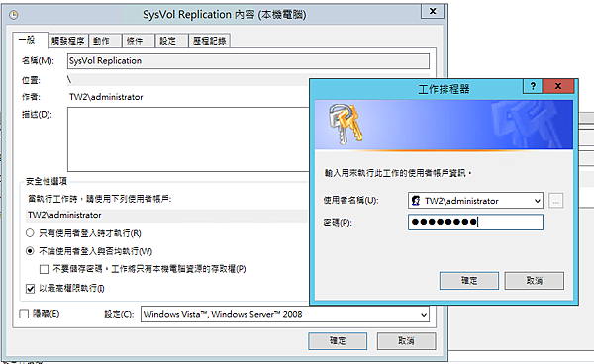
Task: Open the 設定 dropdown showing Windows Vista, Server 2008
Action: coord(285,315)
